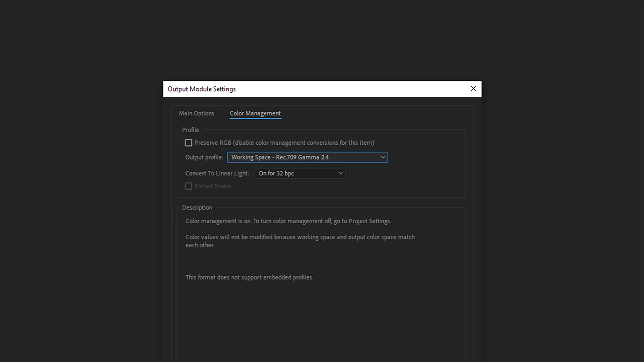The width and height of the screenshot is (644, 362).
Task: Switch to the Main Options tab
Action: [196, 113]
